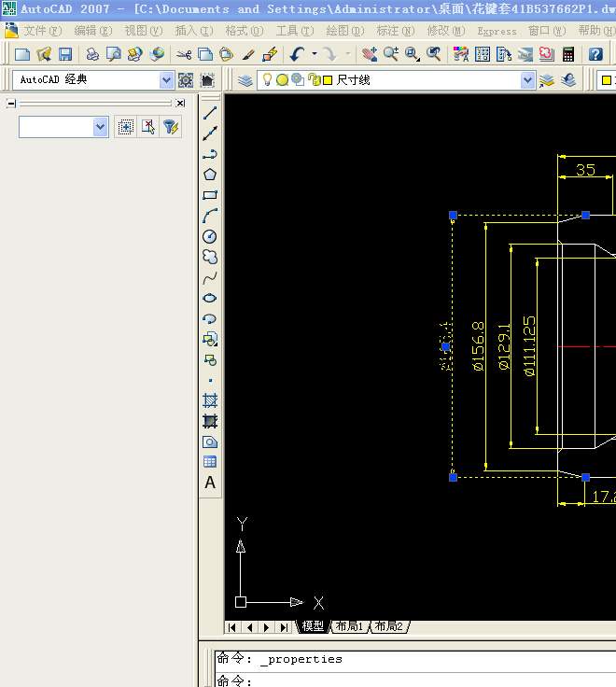Viewport: 616px width, 687px height.
Task: Click the Quick Select funnel icon
Action: (170, 127)
